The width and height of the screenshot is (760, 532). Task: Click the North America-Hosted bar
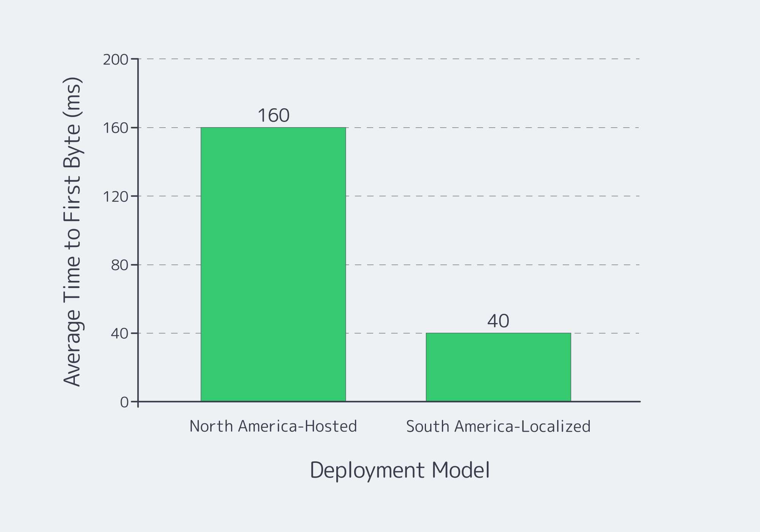273,266
